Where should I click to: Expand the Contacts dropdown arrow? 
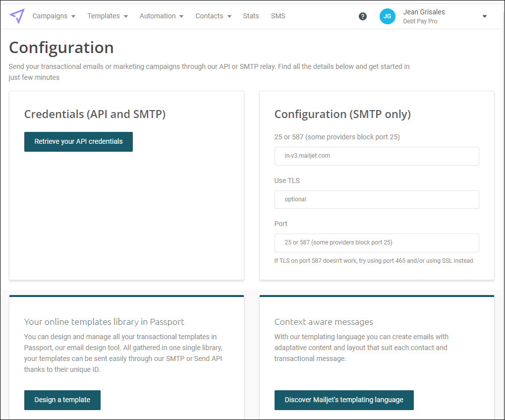click(x=229, y=16)
